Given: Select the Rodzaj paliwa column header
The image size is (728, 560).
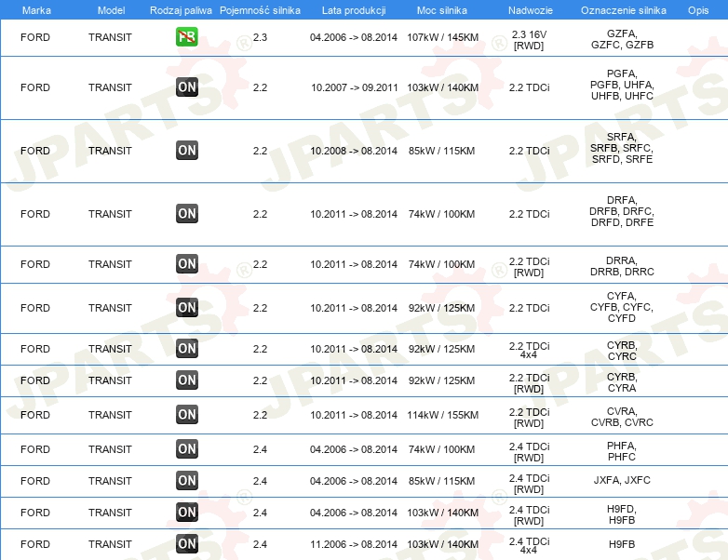Looking at the screenshot, I should coord(181,10).
